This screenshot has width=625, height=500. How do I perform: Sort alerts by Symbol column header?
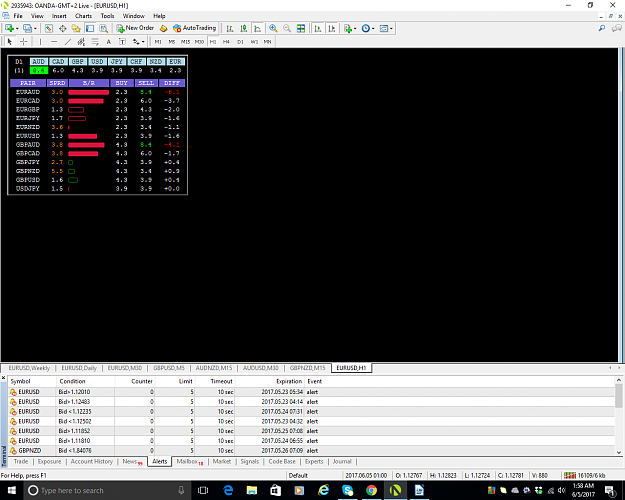click(x=20, y=381)
